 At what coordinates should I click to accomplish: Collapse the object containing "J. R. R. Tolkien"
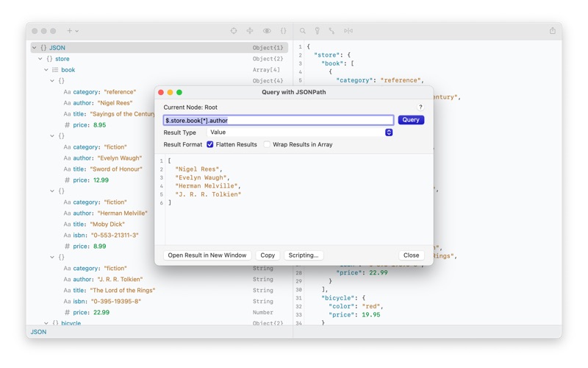pos(52,257)
